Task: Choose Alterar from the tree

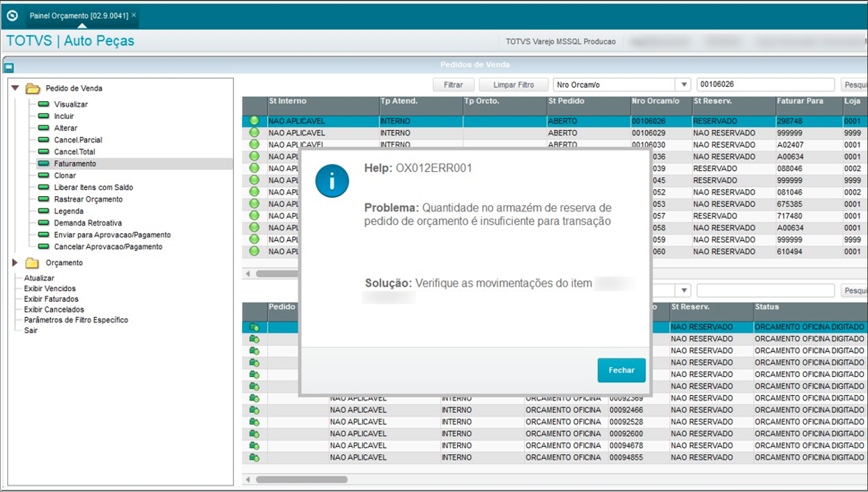Action: 65,128
